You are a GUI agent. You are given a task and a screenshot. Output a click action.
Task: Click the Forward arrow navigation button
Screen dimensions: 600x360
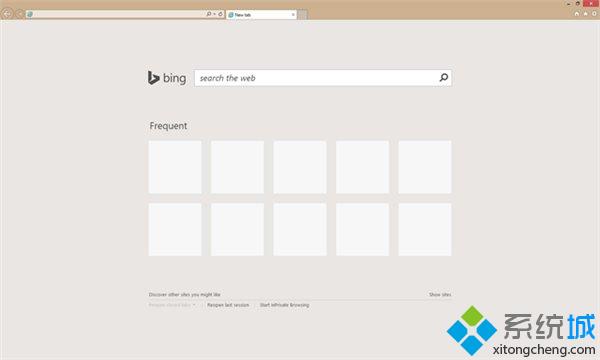point(19,15)
